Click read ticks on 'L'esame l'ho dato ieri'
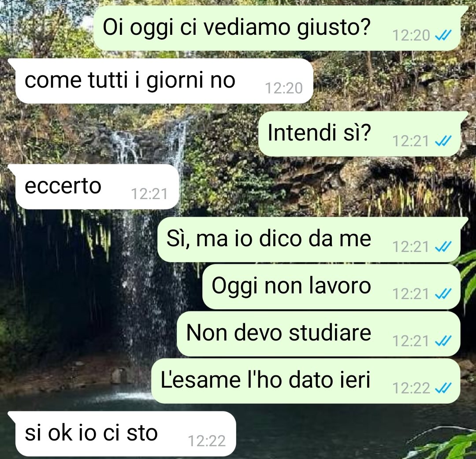Viewport: 476px width, 459px height. pyautogui.click(x=443, y=388)
